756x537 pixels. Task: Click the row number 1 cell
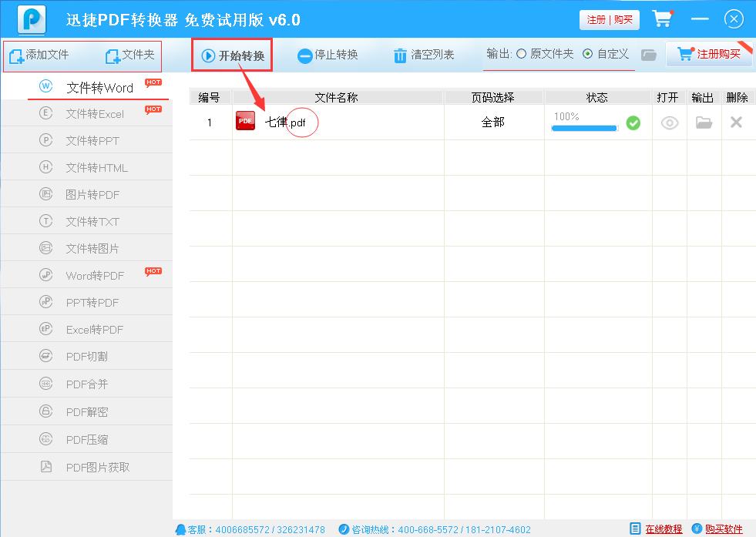click(x=210, y=123)
